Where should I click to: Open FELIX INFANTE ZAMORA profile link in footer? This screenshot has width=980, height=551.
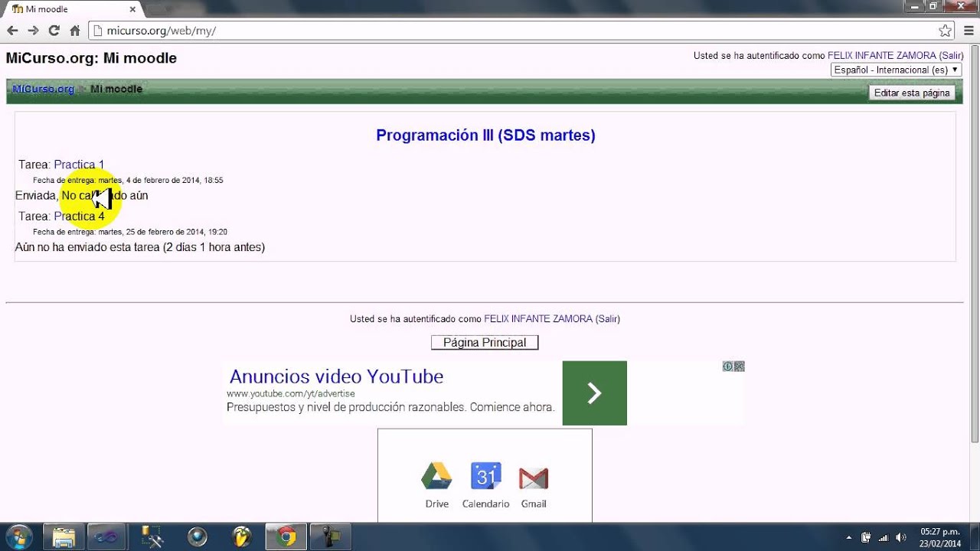coord(538,319)
